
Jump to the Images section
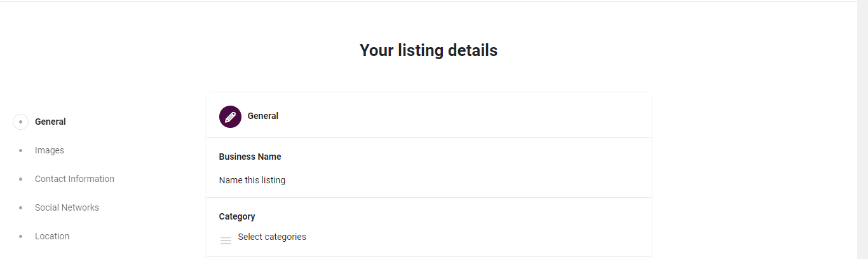tap(50, 151)
